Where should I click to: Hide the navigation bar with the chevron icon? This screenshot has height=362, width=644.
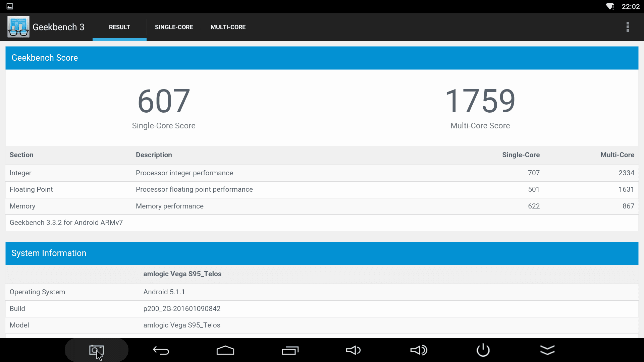(547, 350)
